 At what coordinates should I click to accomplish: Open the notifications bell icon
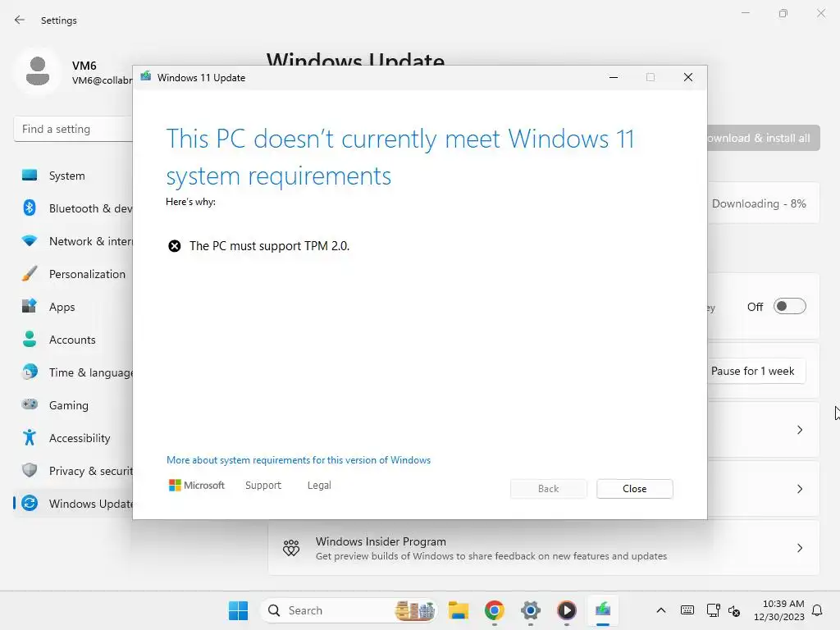click(x=818, y=610)
